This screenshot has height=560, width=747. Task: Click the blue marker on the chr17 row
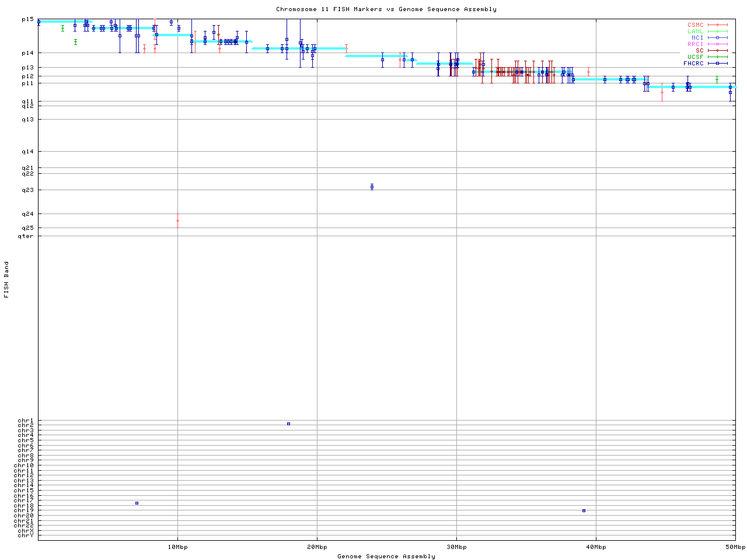click(137, 503)
